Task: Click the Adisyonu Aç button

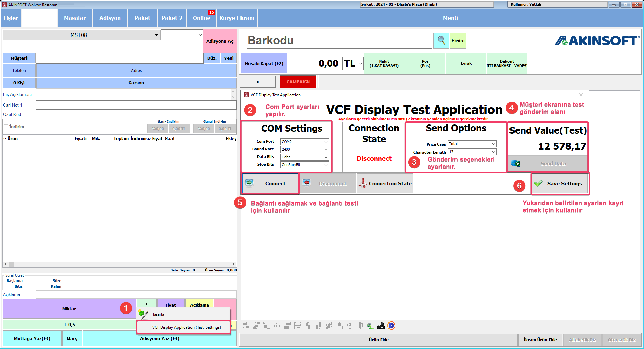Action: 220,41
